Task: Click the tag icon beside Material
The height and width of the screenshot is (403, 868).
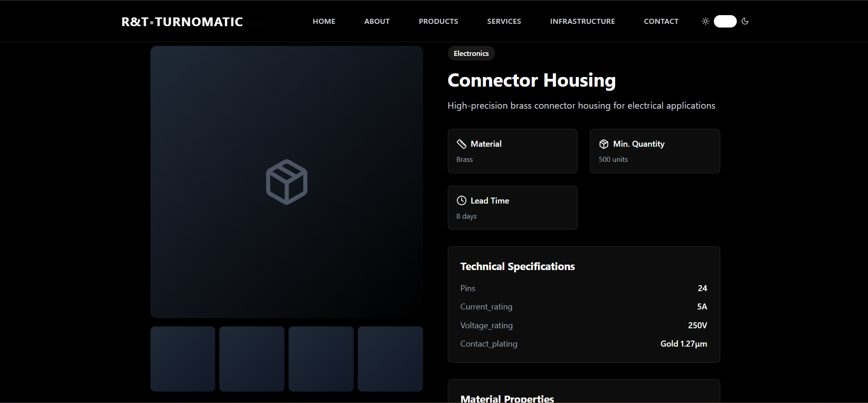Action: point(462,144)
